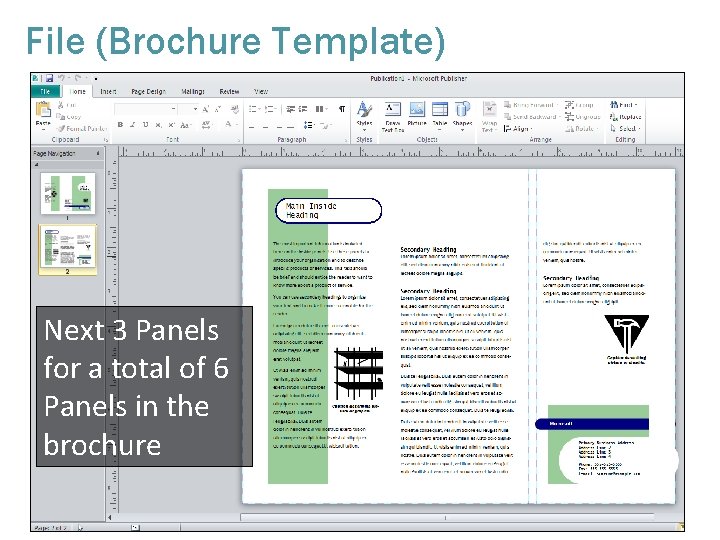Click the Ungroup objects icon
Viewport: 720px width, 540px height.
(569, 117)
